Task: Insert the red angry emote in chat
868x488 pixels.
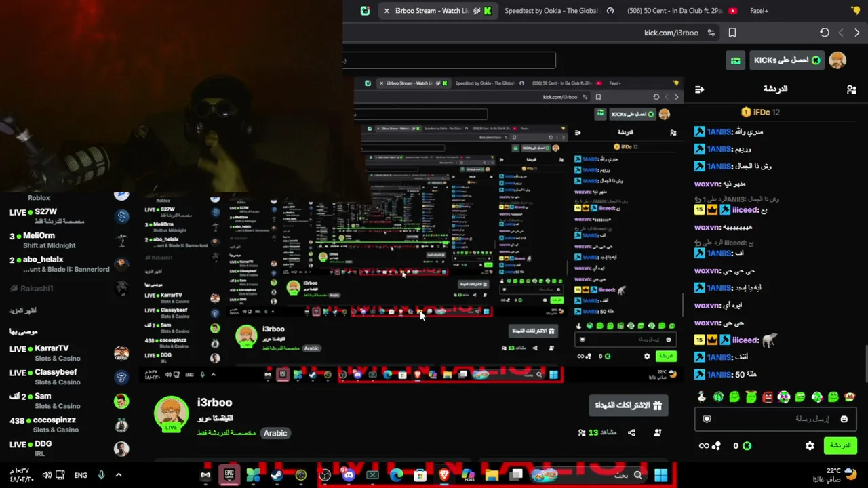Action: 768,397
